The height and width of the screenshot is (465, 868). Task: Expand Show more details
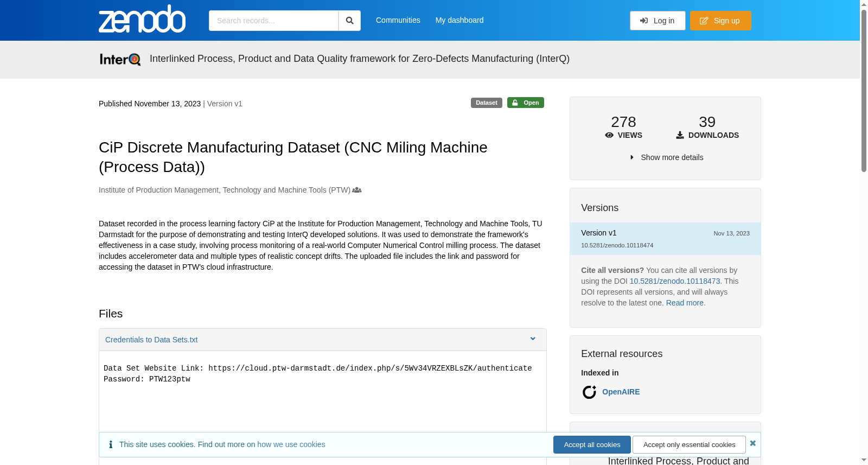click(x=666, y=157)
